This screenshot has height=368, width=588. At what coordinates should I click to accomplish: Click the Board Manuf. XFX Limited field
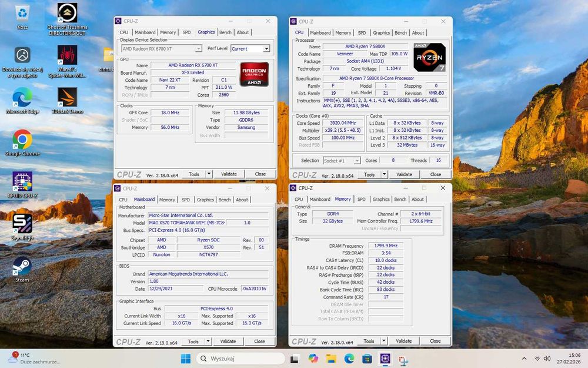pyautogui.click(x=193, y=72)
